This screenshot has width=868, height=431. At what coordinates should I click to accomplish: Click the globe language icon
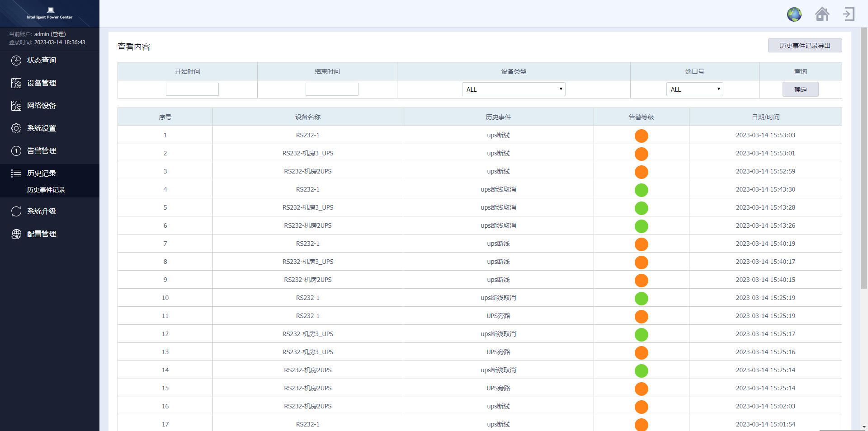tap(794, 14)
